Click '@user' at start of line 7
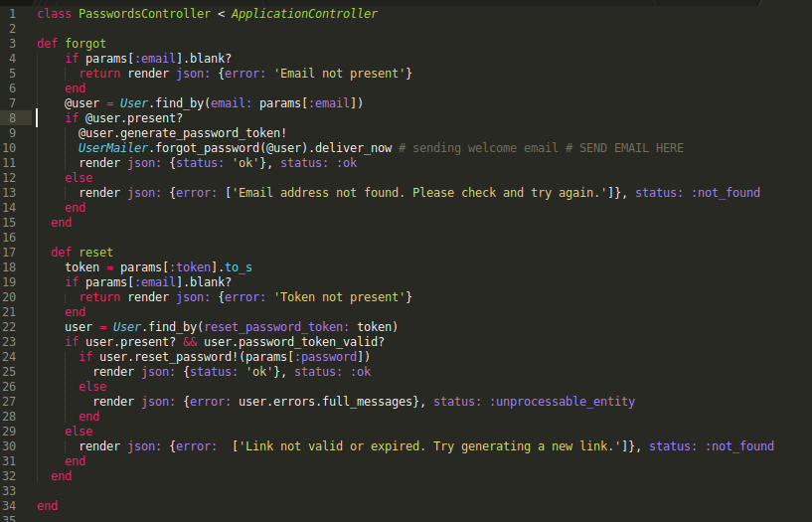 click(81, 103)
